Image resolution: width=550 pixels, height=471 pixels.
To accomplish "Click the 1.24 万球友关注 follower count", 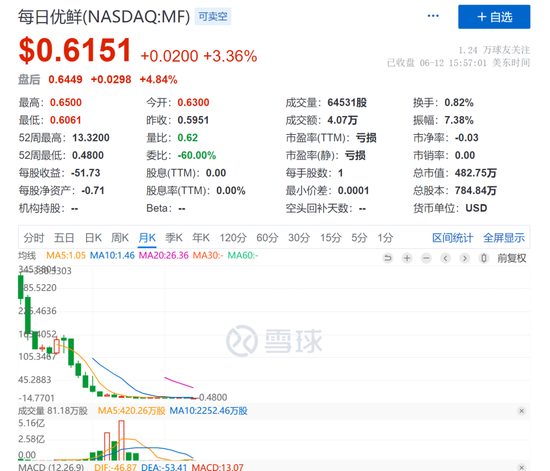I will [494, 50].
